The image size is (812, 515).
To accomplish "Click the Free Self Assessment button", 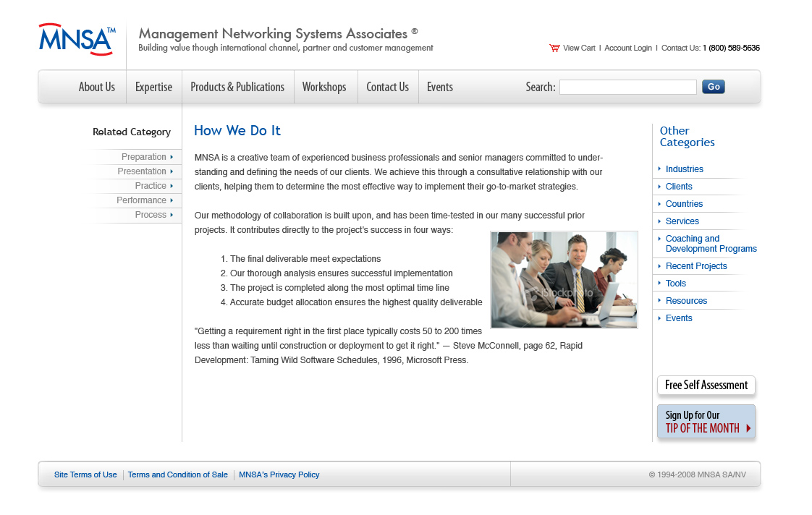I will 706,385.
